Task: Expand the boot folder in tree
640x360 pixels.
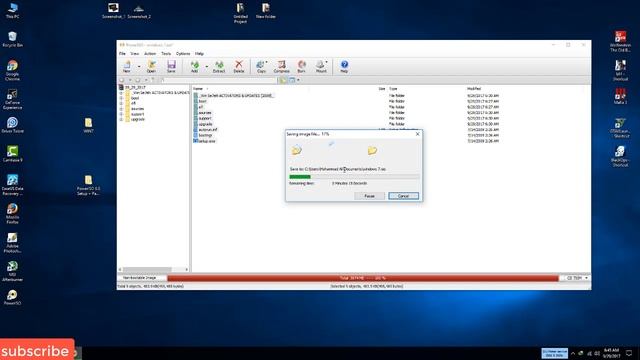Action: pyautogui.click(x=121, y=98)
